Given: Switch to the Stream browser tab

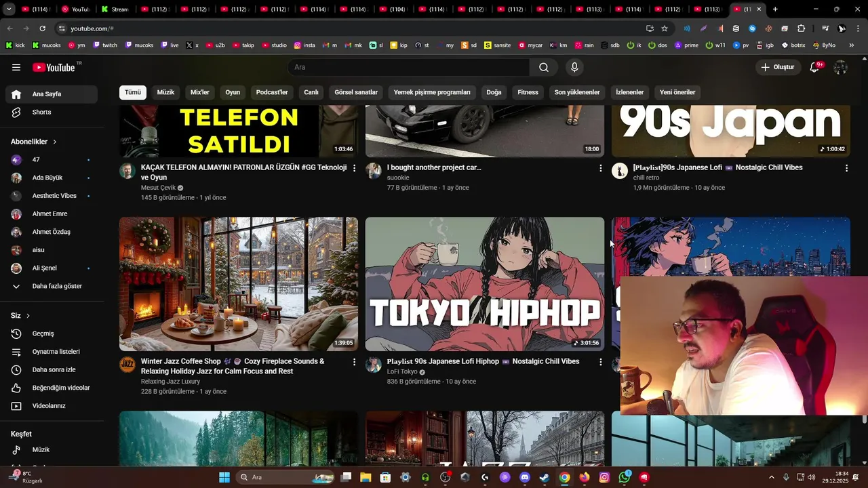Looking at the screenshot, I should click(x=115, y=9).
